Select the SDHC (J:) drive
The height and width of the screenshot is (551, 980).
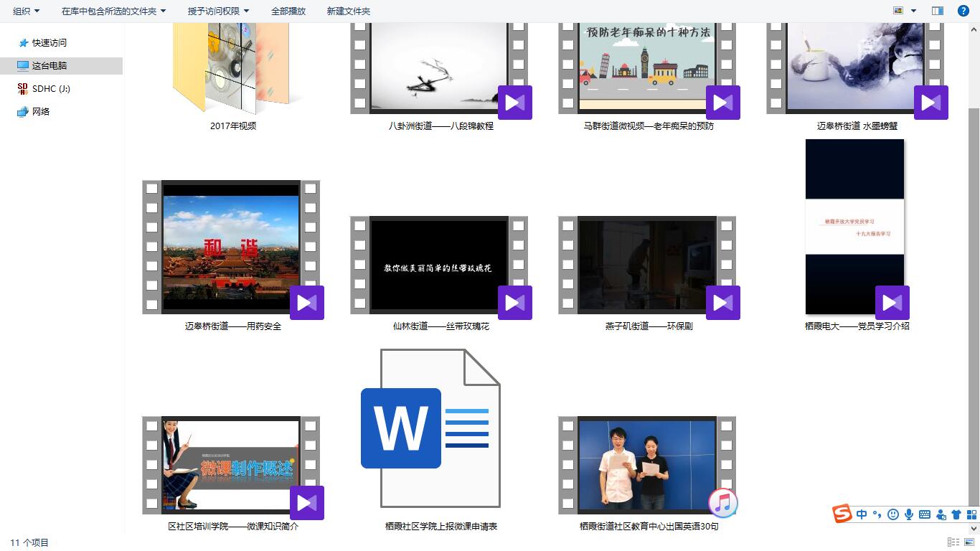point(50,89)
